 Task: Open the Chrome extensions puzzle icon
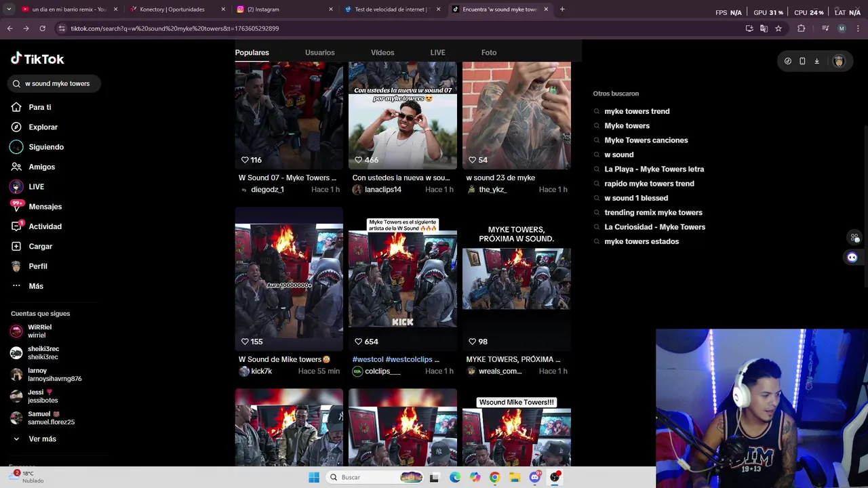tap(802, 28)
